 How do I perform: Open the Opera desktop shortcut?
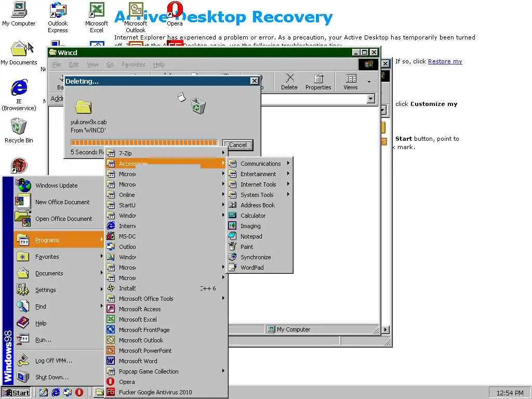pyautogui.click(x=175, y=14)
